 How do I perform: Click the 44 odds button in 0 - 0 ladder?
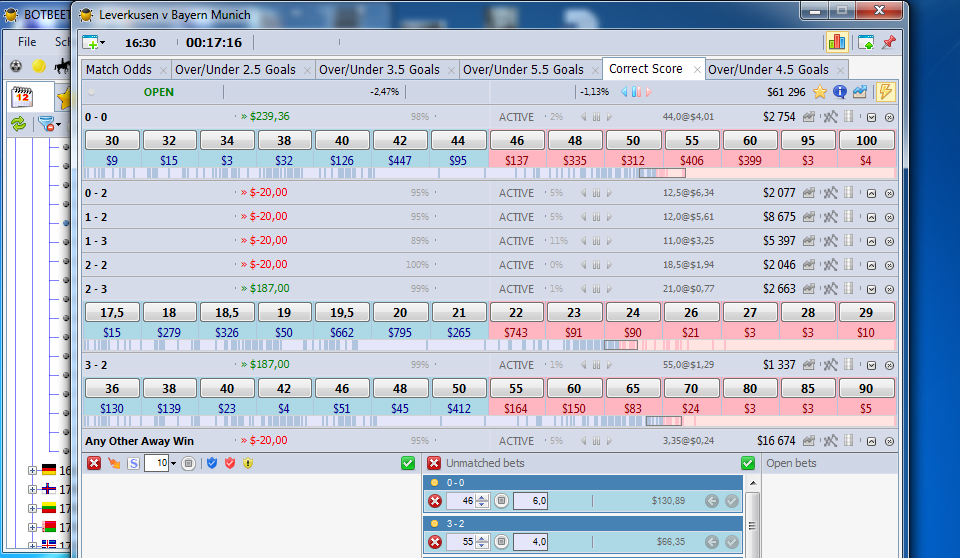pyautogui.click(x=458, y=140)
